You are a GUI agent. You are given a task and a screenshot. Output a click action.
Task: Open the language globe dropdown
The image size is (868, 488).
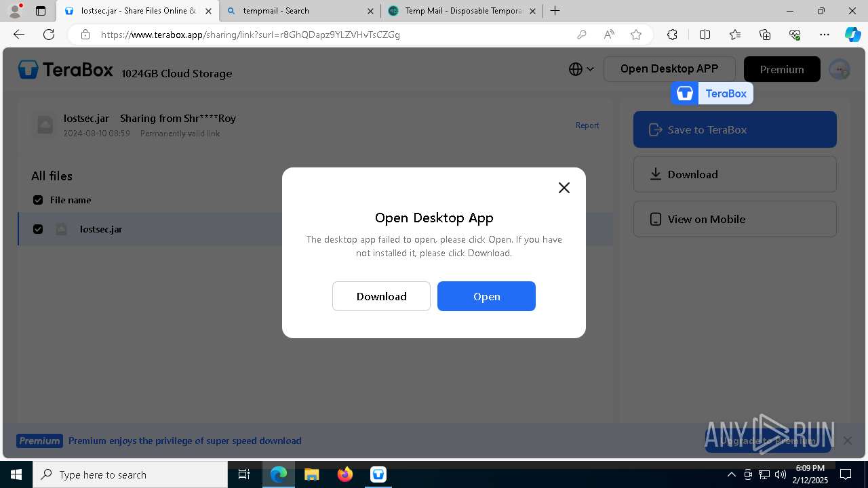pos(581,69)
